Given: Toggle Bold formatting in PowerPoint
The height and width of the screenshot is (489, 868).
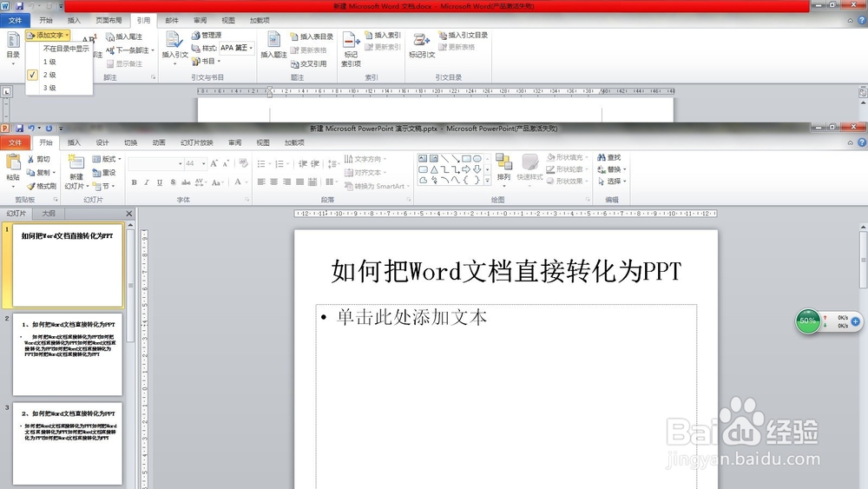Looking at the screenshot, I should click(134, 182).
